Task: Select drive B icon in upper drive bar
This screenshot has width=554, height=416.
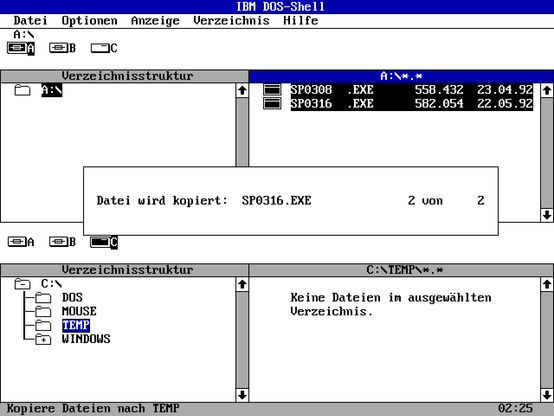Action: pos(63,48)
